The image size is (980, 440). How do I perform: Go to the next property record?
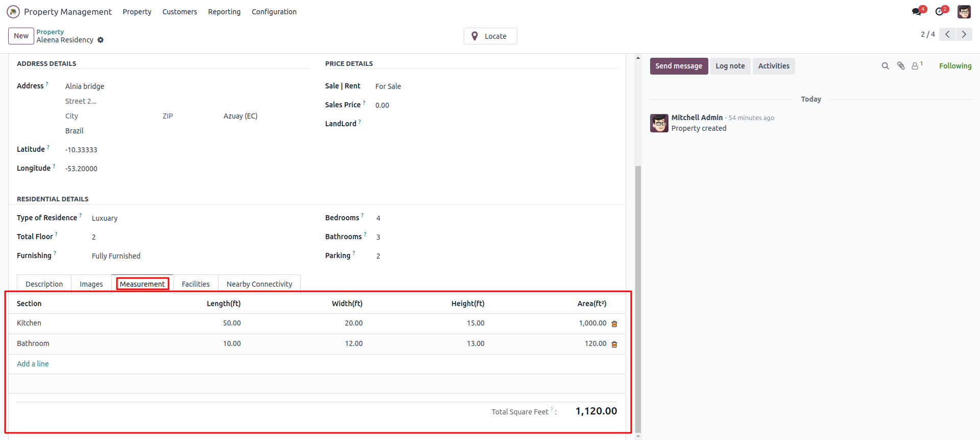[964, 34]
